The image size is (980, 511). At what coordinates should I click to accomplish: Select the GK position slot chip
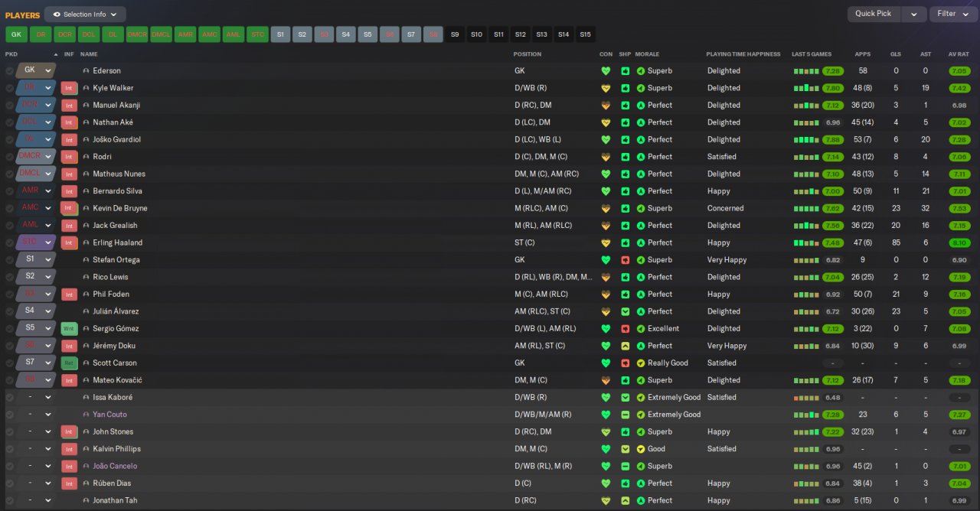[x=16, y=34]
